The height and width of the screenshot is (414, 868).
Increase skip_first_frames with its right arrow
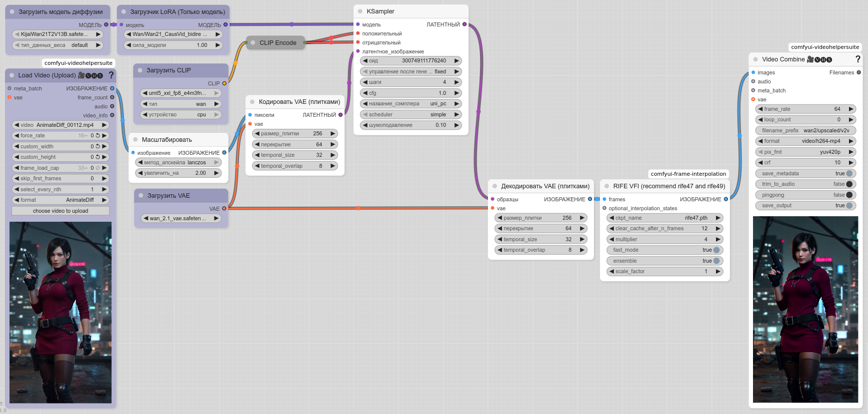click(104, 179)
